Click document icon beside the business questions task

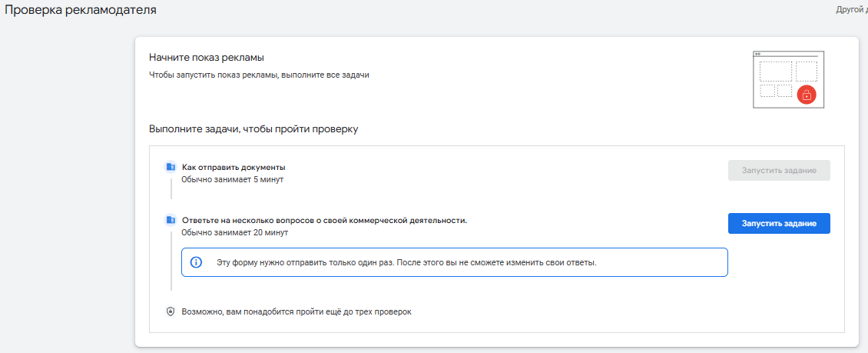(x=171, y=220)
